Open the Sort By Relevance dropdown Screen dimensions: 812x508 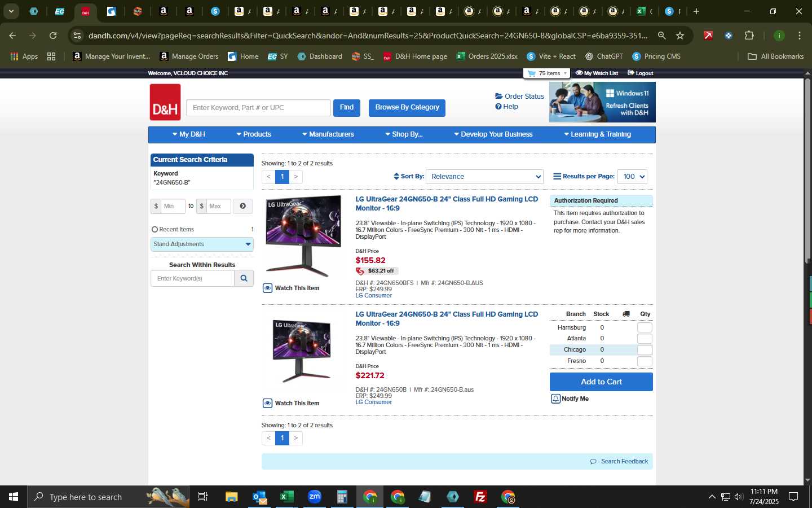point(484,177)
